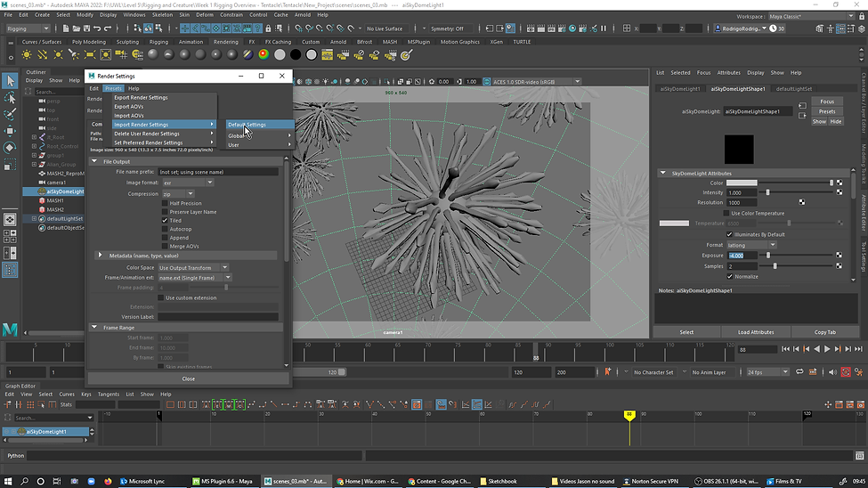Activate the Paint selection tool

(10, 114)
